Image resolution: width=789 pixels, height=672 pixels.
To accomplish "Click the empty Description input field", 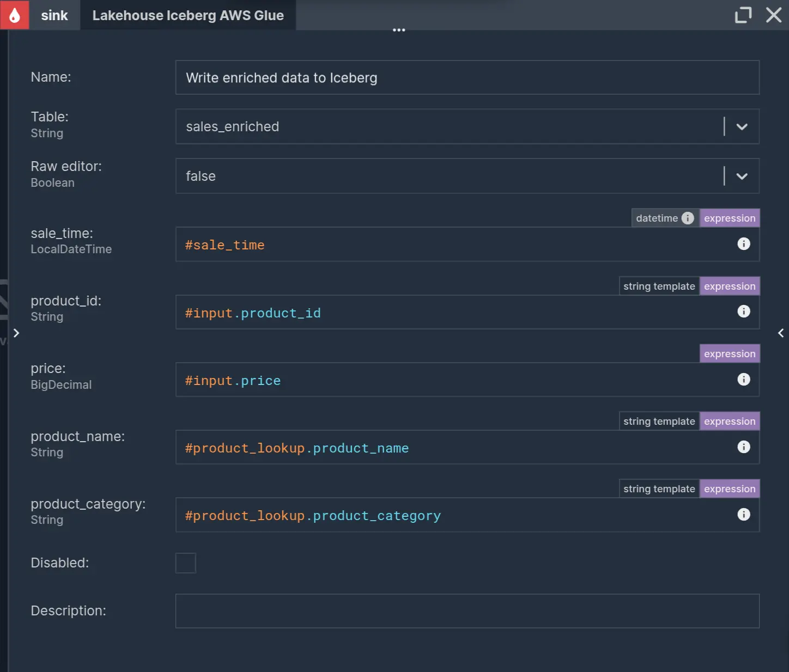I will coord(468,611).
